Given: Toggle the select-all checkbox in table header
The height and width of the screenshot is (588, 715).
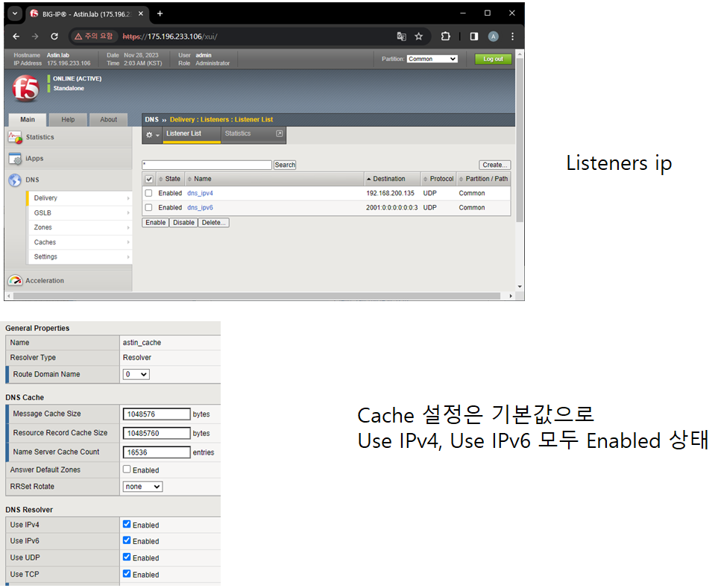Looking at the screenshot, I should (x=148, y=179).
